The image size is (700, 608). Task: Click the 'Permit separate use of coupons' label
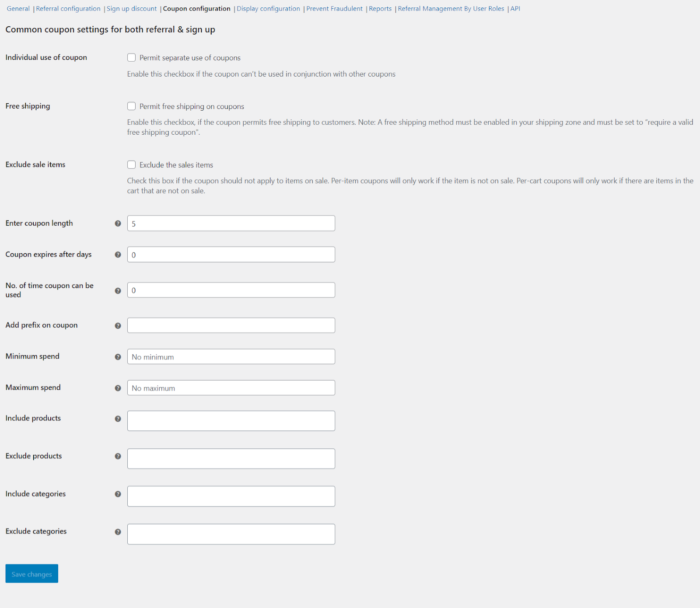pyautogui.click(x=190, y=58)
